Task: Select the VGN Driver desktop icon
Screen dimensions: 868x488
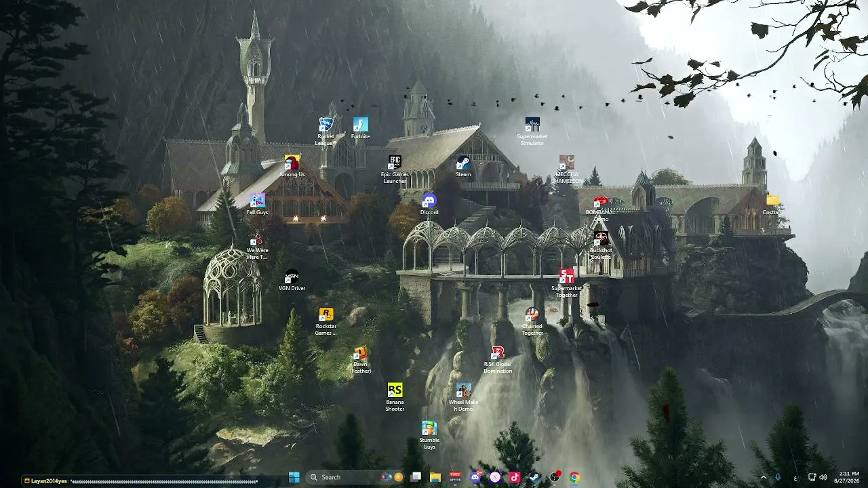Action: point(292,281)
